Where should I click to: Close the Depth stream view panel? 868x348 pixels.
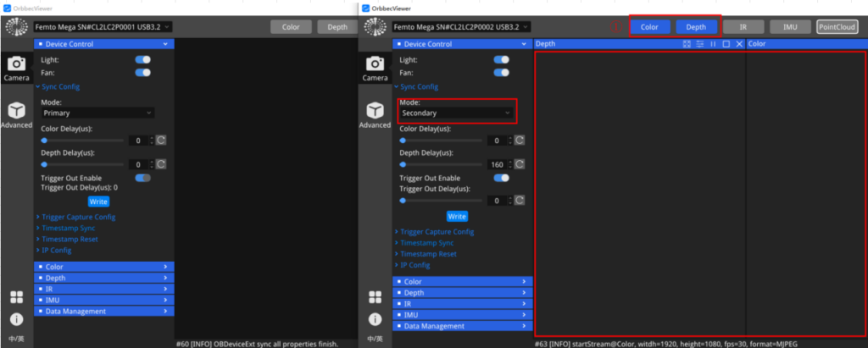point(739,43)
